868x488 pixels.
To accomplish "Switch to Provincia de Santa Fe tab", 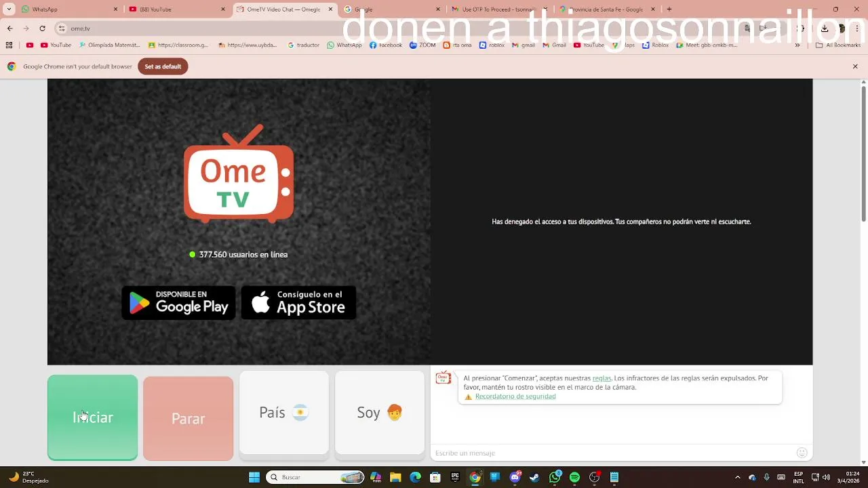I will (606, 9).
